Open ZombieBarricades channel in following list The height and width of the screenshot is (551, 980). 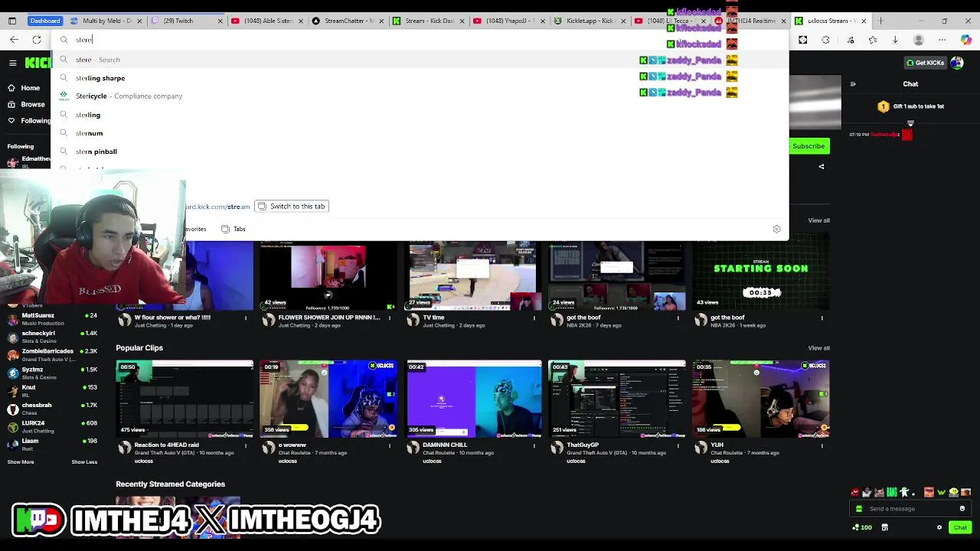(x=52, y=354)
